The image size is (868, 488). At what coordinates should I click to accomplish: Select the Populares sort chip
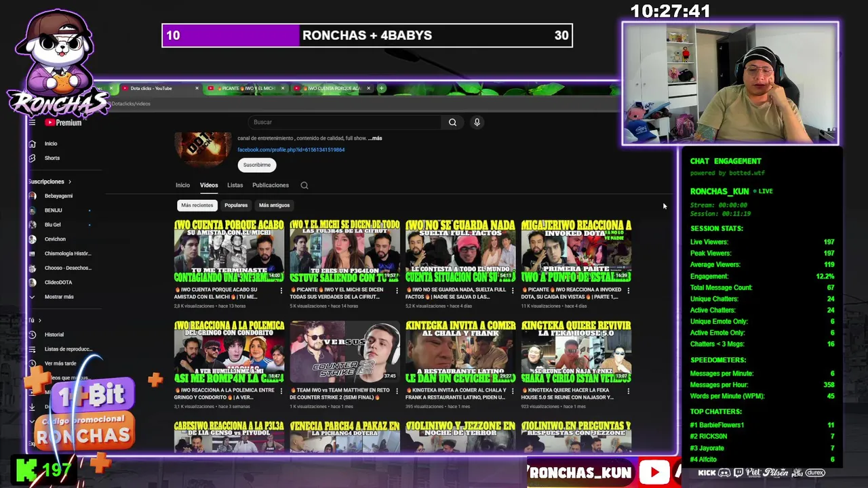[236, 205]
